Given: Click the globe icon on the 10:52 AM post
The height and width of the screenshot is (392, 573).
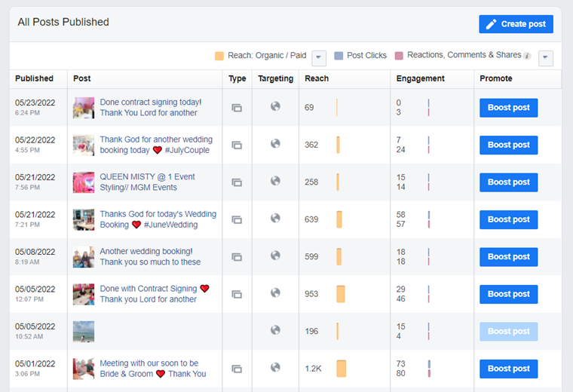Looking at the screenshot, I should point(275,330).
